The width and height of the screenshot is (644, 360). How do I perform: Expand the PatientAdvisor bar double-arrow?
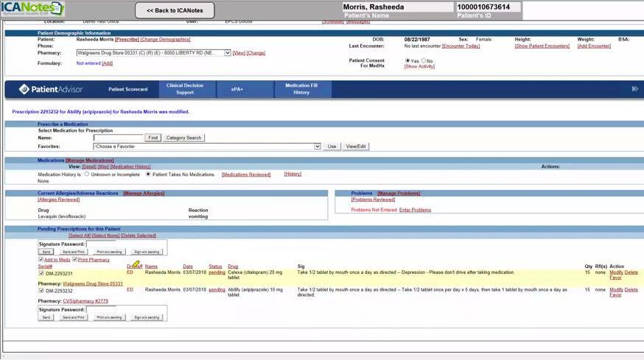tap(634, 89)
